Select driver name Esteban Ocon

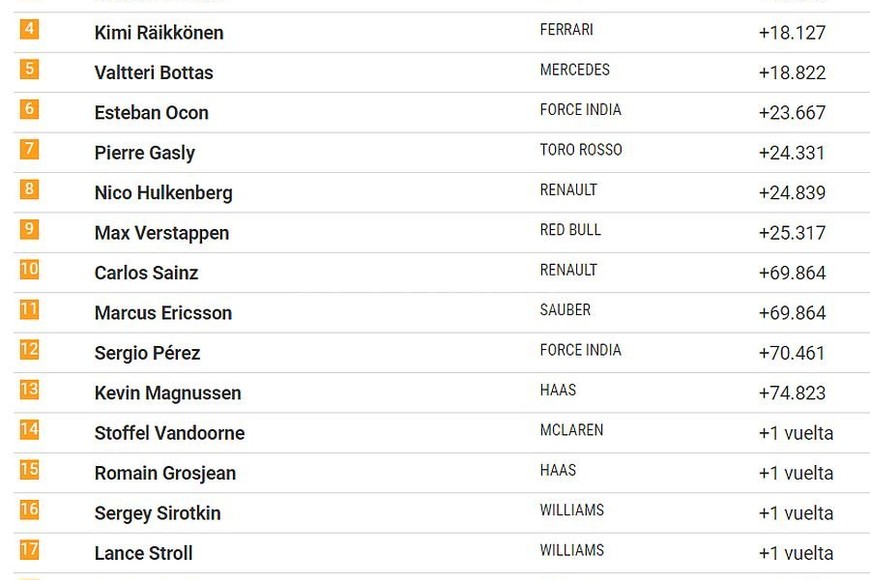click(151, 113)
